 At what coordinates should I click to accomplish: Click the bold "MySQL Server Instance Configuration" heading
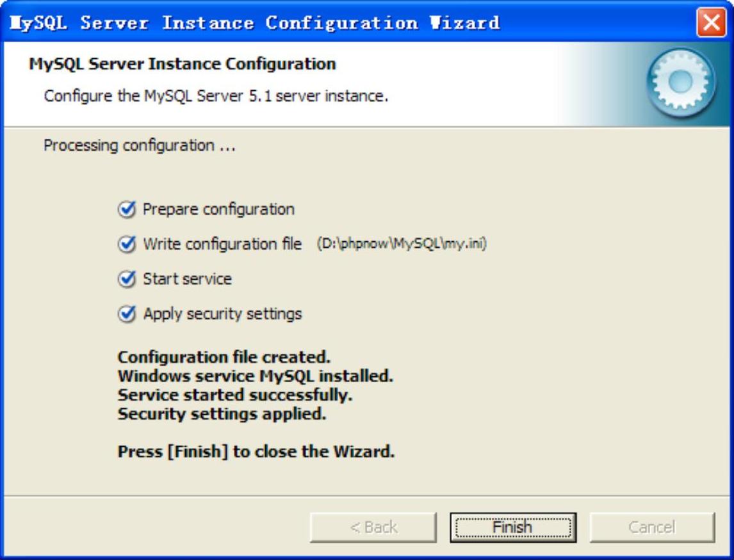(x=183, y=64)
